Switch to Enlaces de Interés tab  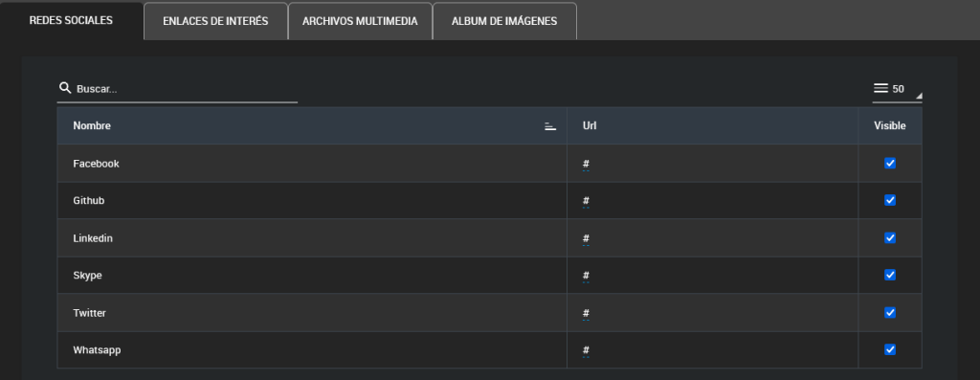[215, 21]
